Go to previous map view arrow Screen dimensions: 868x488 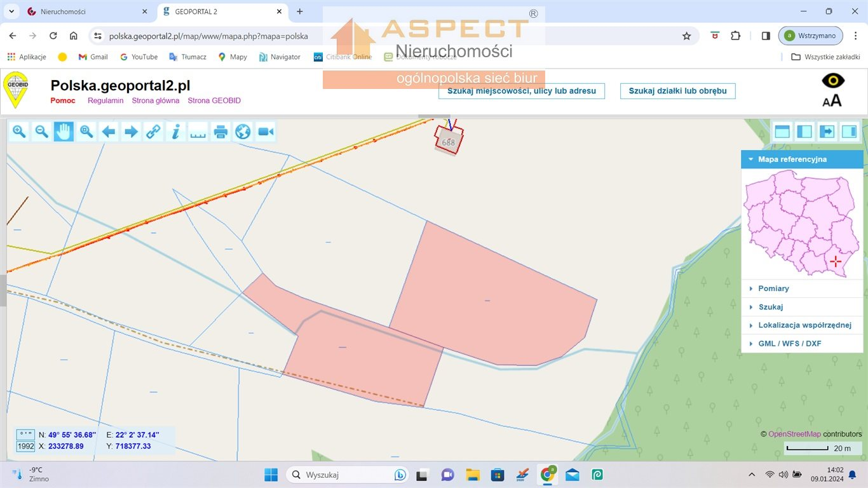coord(109,132)
